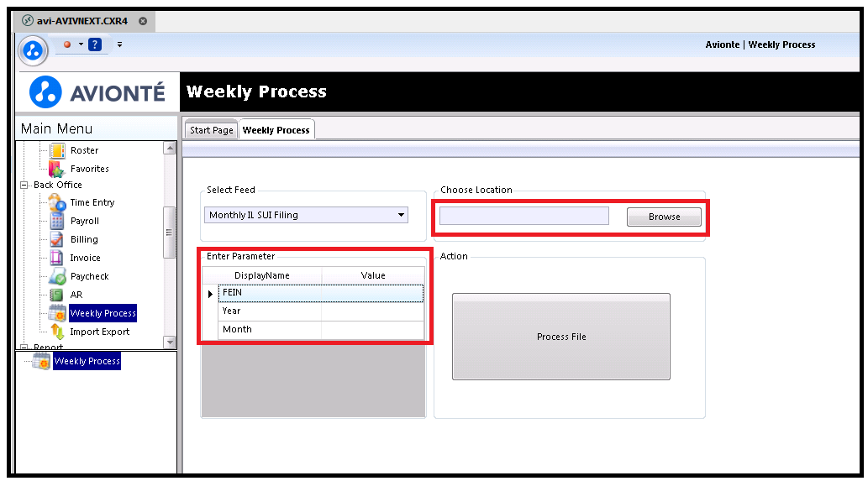
Task: Open Invoice tree item
Action: pos(85,258)
